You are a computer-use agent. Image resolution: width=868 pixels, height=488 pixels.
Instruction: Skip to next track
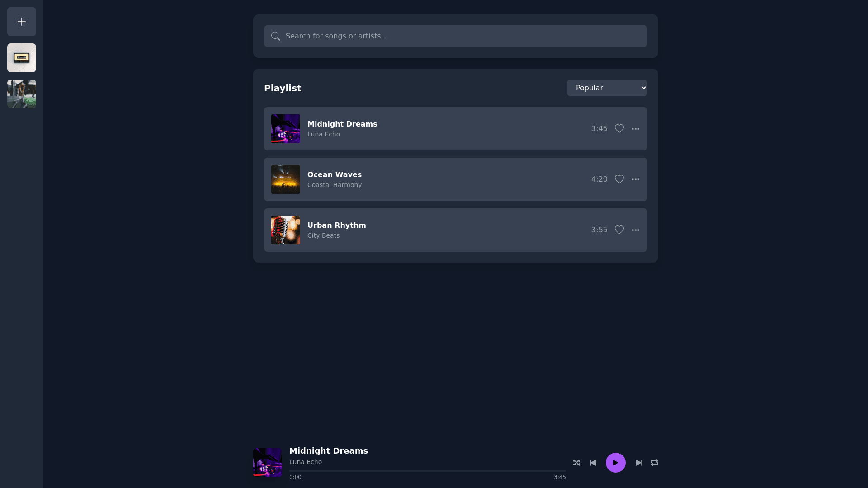coord(638,463)
